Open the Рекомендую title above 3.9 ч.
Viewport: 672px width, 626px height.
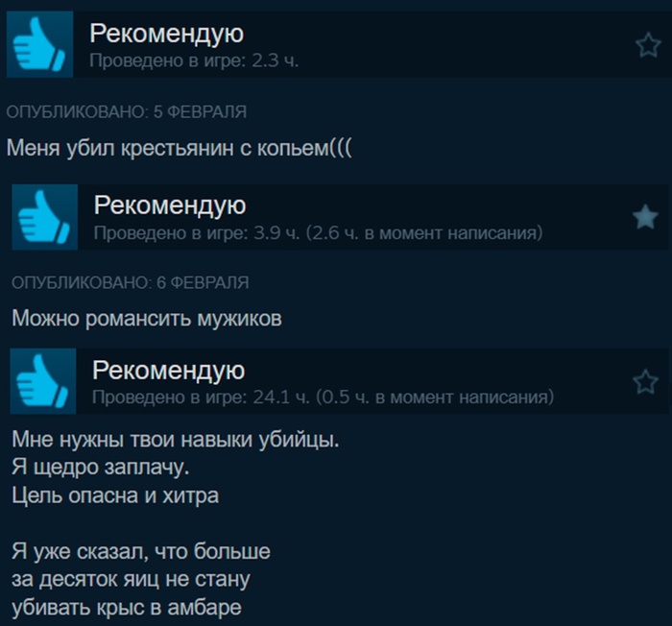click(170, 205)
